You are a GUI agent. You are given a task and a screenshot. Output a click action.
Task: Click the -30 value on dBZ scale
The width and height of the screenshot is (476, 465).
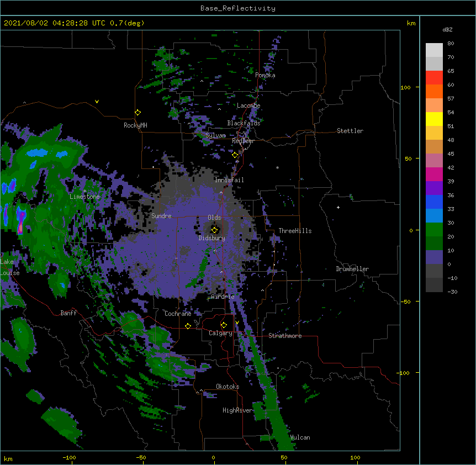(452, 292)
